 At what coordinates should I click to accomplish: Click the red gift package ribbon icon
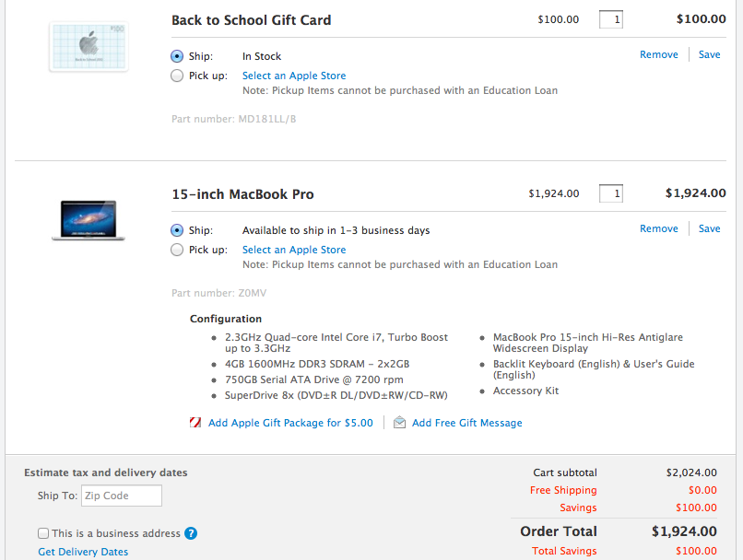pyautogui.click(x=195, y=422)
